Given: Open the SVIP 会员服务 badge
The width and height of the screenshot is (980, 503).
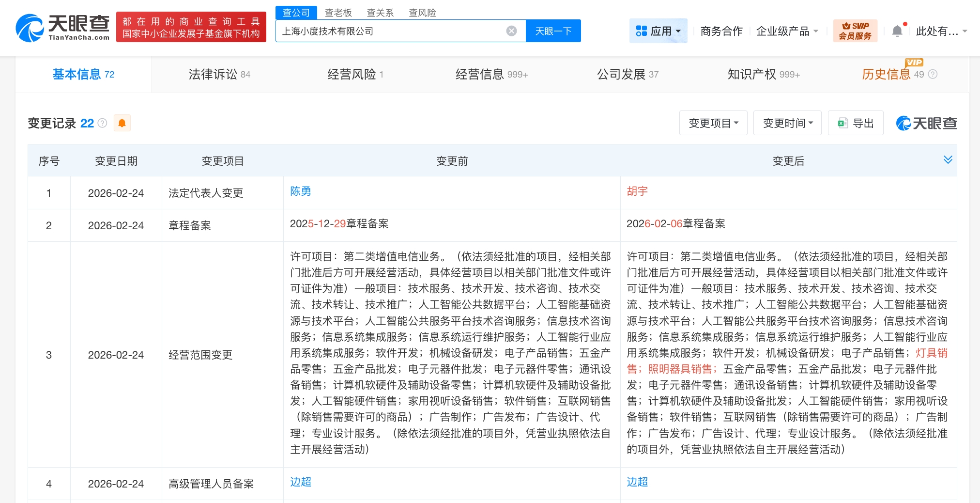Looking at the screenshot, I should [855, 31].
